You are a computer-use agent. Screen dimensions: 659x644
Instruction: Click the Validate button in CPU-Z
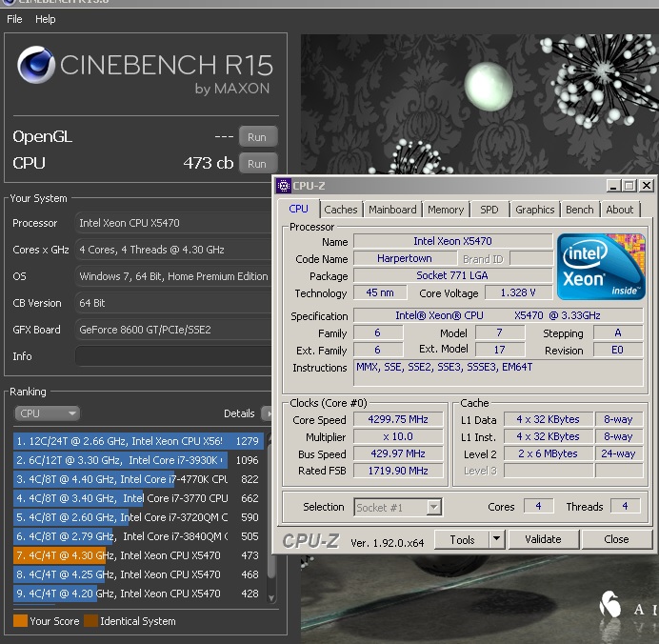(x=543, y=539)
